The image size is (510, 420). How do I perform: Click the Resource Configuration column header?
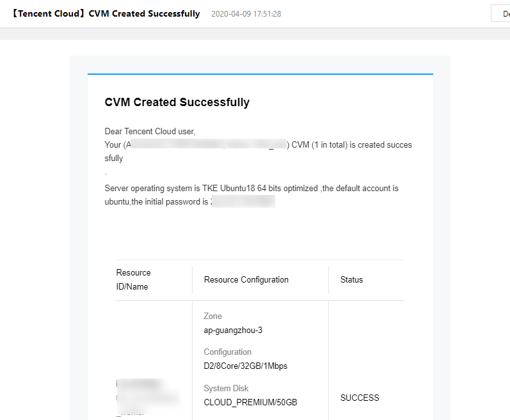point(246,279)
